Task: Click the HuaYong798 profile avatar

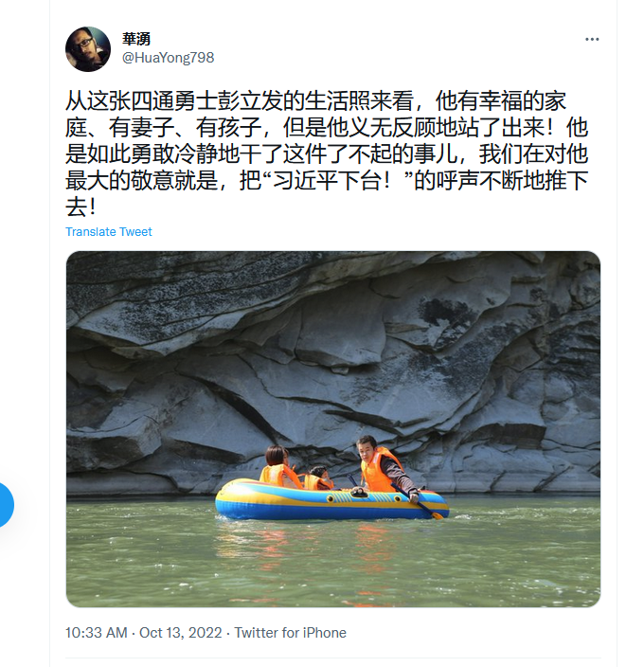Action: pyautogui.click(x=88, y=49)
